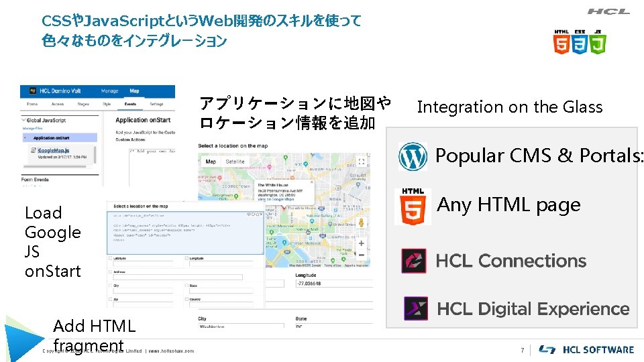Open the Manage tab in Domino Volt
This screenshot has height=362, width=644.
click(109, 91)
